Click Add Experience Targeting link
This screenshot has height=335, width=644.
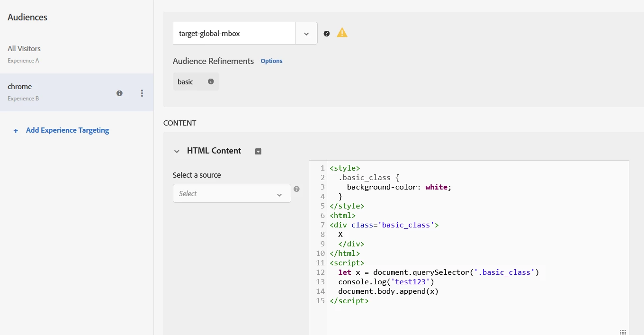click(67, 130)
